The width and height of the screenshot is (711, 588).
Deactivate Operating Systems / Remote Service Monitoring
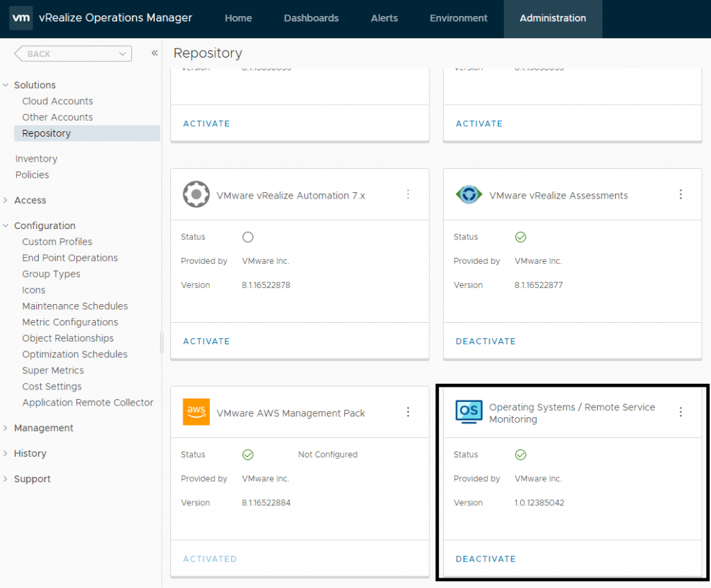point(485,559)
